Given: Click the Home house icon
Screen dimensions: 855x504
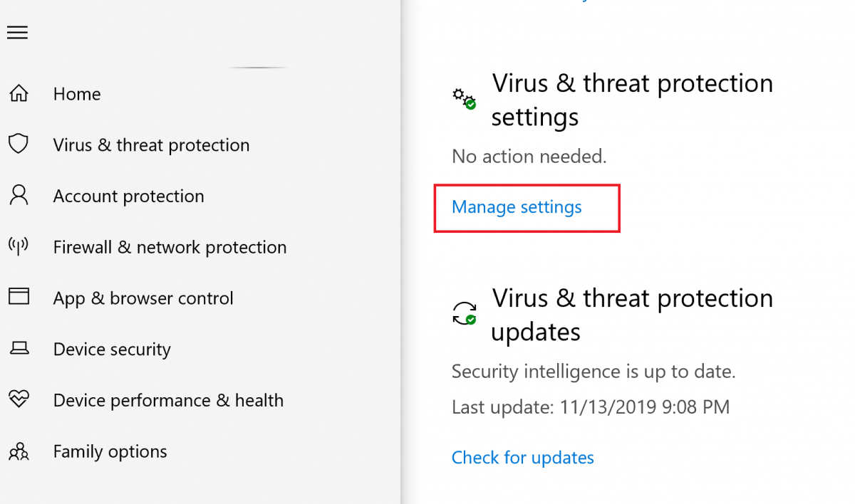Looking at the screenshot, I should (x=19, y=93).
